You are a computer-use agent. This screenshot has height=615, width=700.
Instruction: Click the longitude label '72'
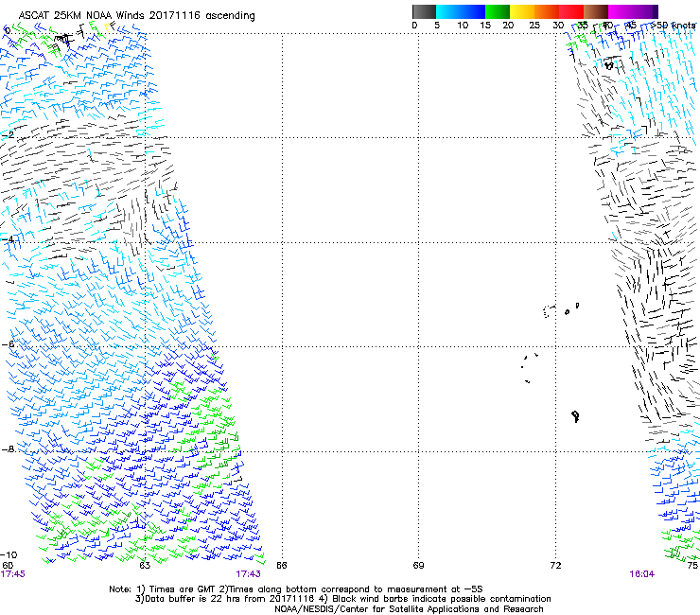coord(555,565)
